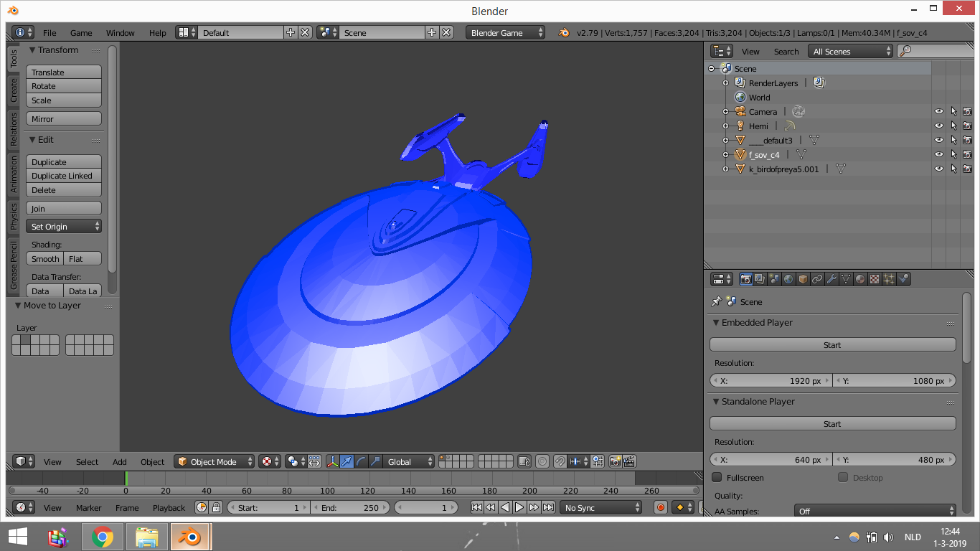Open the Particles properties sparkle icon
The width and height of the screenshot is (980, 551).
(x=889, y=279)
